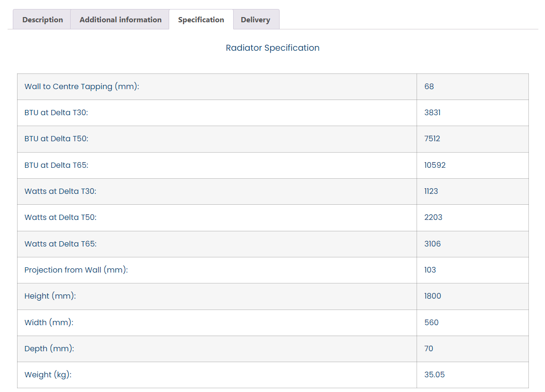Click the Width (mm) row label
The width and height of the screenshot is (545, 392).
point(49,322)
